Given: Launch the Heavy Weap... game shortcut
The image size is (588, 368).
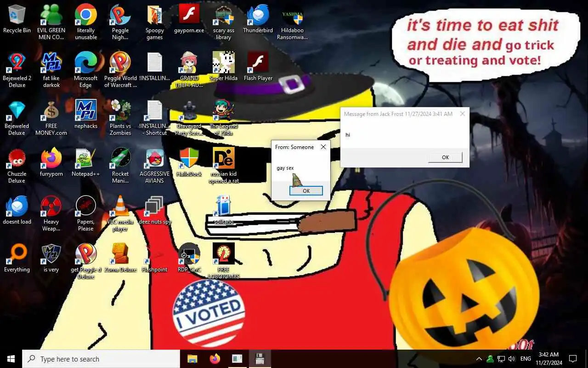Looking at the screenshot, I should pos(51,213).
